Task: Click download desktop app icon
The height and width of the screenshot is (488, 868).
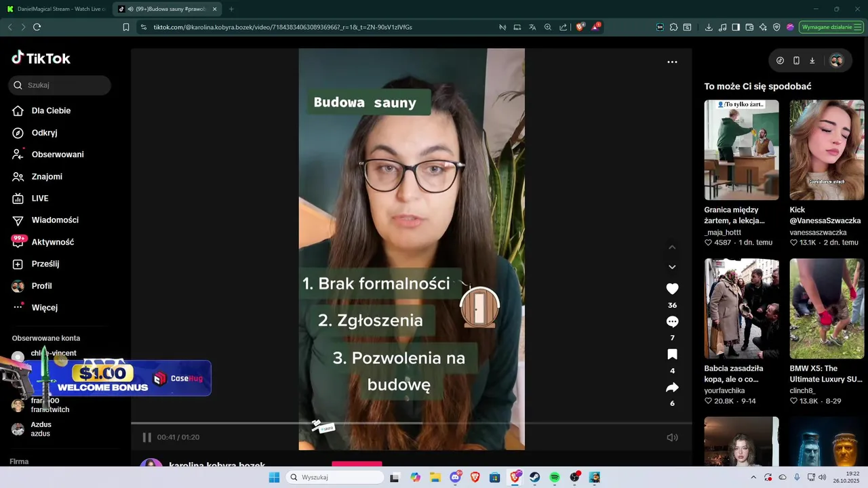Action: [x=812, y=60]
